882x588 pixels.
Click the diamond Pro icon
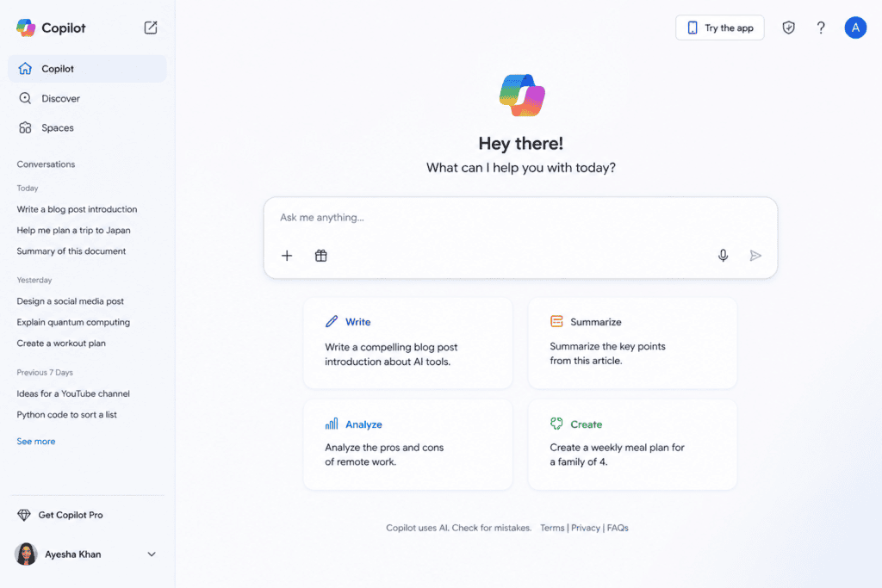coord(23,515)
